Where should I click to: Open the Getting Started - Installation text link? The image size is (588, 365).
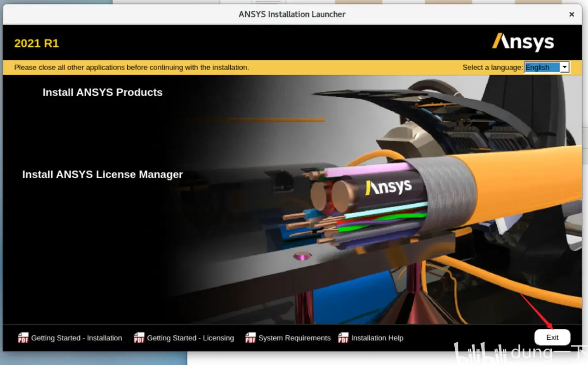tap(76, 338)
